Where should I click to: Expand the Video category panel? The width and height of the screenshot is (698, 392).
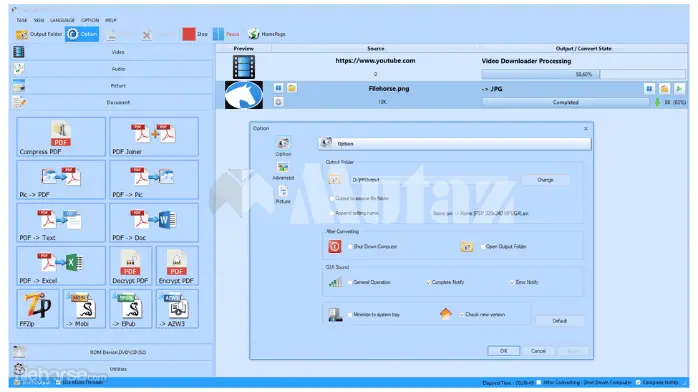tap(112, 52)
